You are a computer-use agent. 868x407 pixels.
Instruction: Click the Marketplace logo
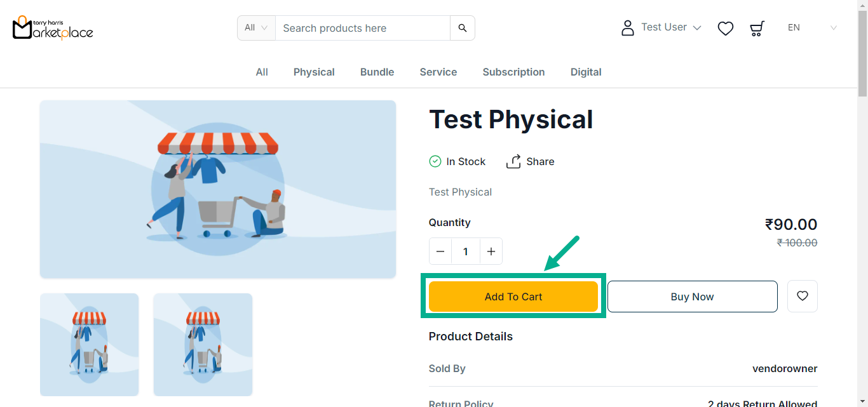pyautogui.click(x=53, y=28)
